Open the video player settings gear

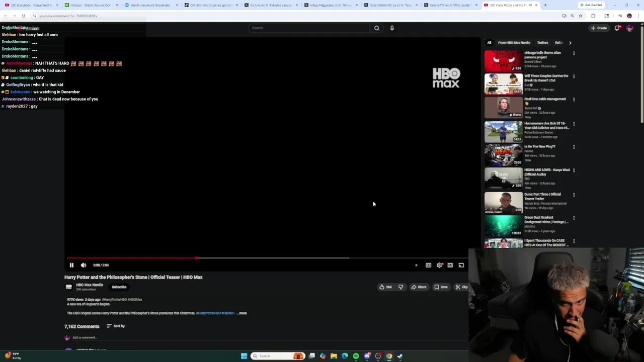click(439, 265)
